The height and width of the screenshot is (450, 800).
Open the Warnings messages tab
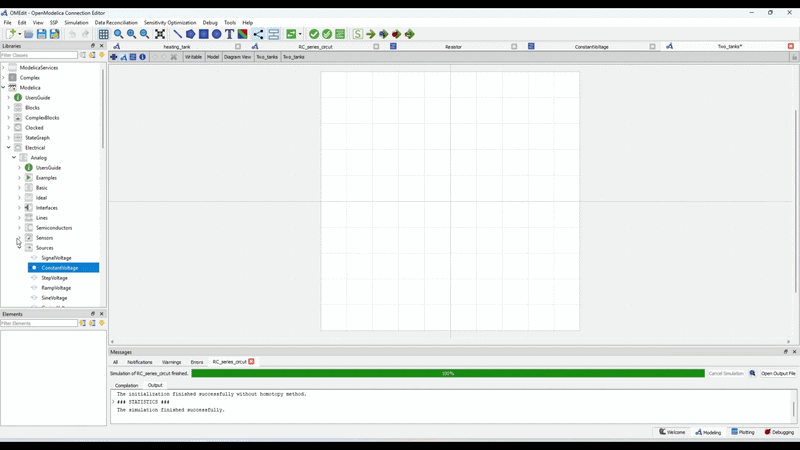point(171,362)
